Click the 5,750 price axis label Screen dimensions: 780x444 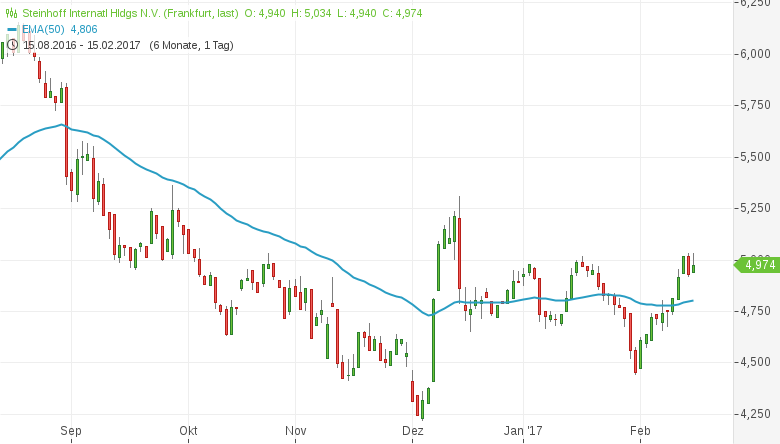click(x=756, y=105)
